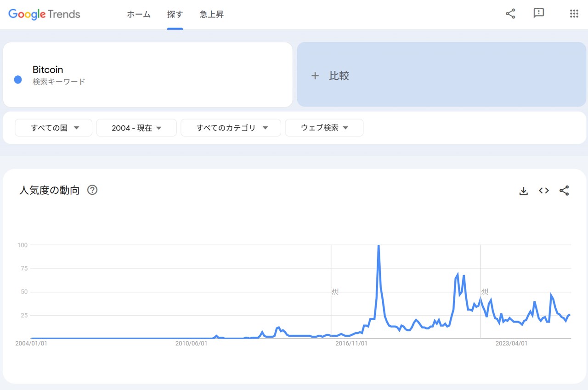
Task: Open the Google apps grid
Action: click(574, 14)
